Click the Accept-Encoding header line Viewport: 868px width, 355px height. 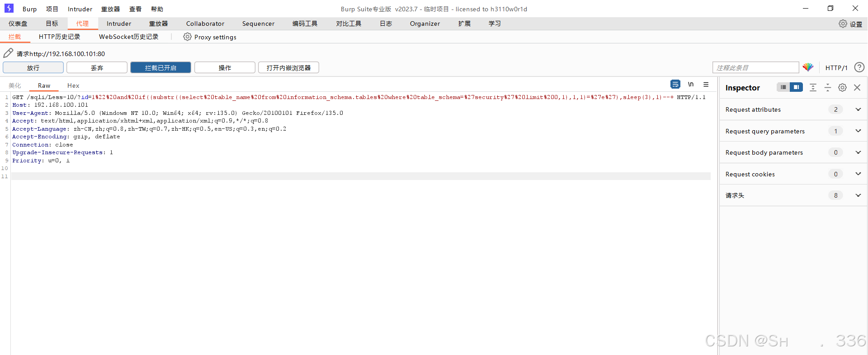click(x=66, y=137)
